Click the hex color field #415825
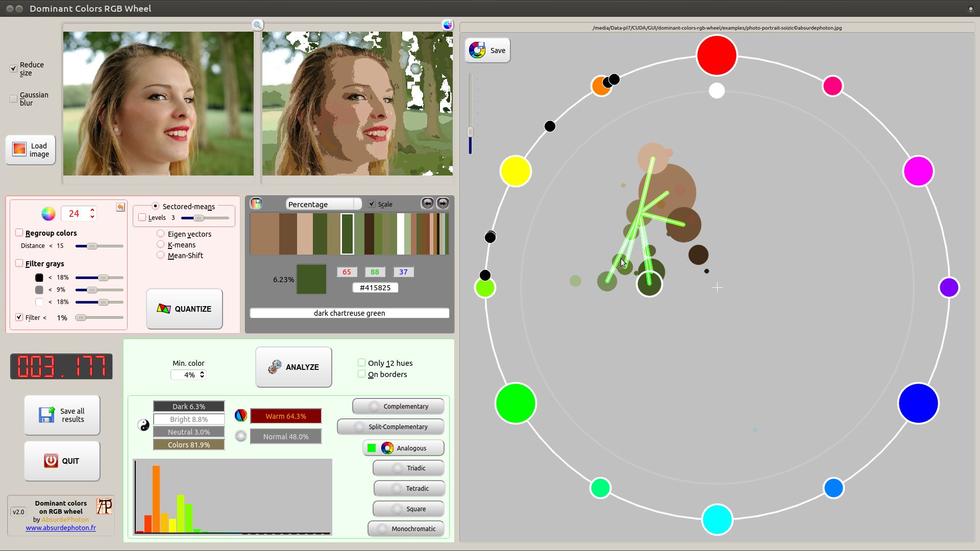 click(x=375, y=288)
